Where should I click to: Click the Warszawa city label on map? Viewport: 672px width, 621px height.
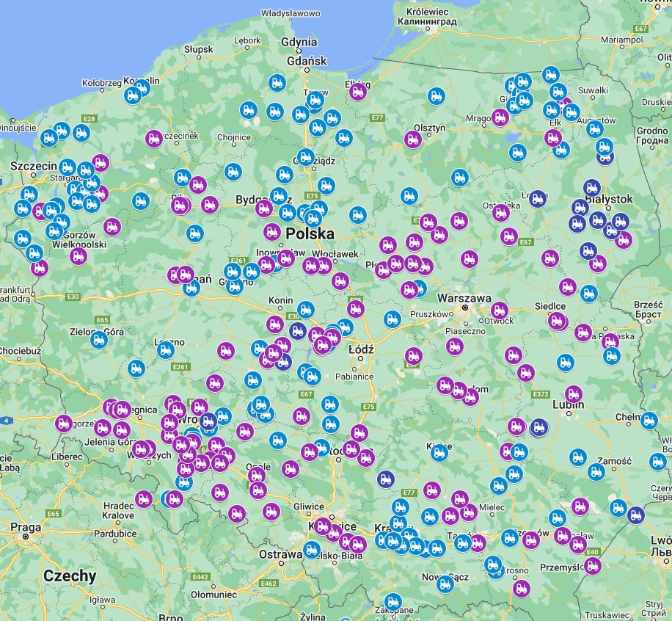coord(464,297)
